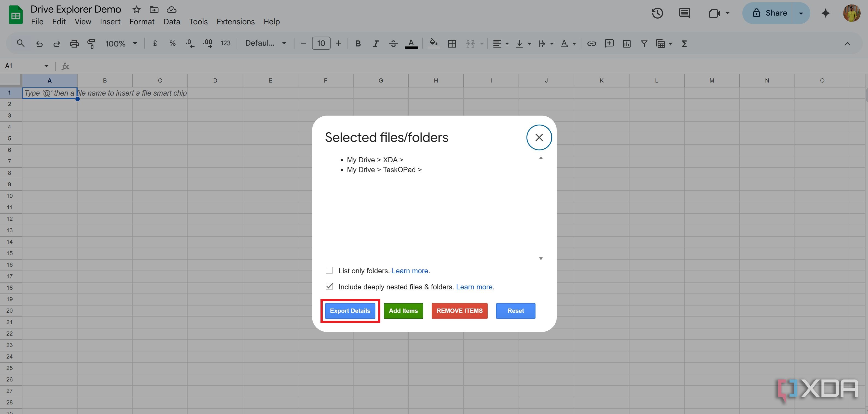
Task: Open version history clock icon
Action: [657, 13]
